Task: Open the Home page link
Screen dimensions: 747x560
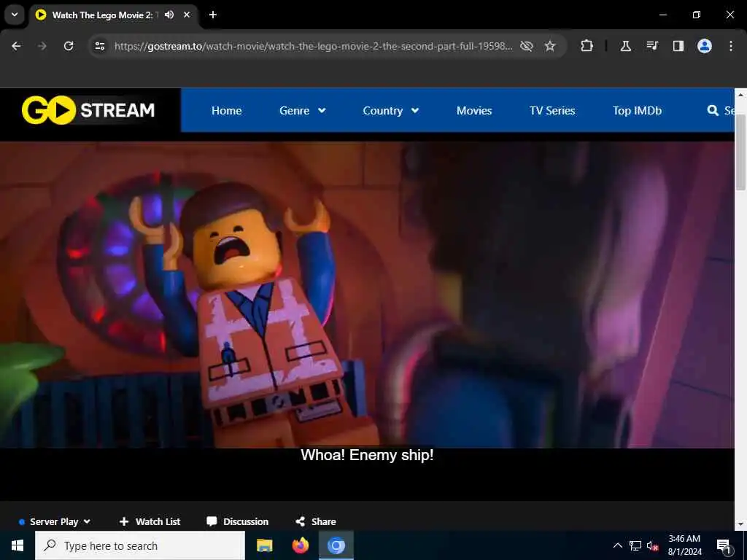Action: 226,111
